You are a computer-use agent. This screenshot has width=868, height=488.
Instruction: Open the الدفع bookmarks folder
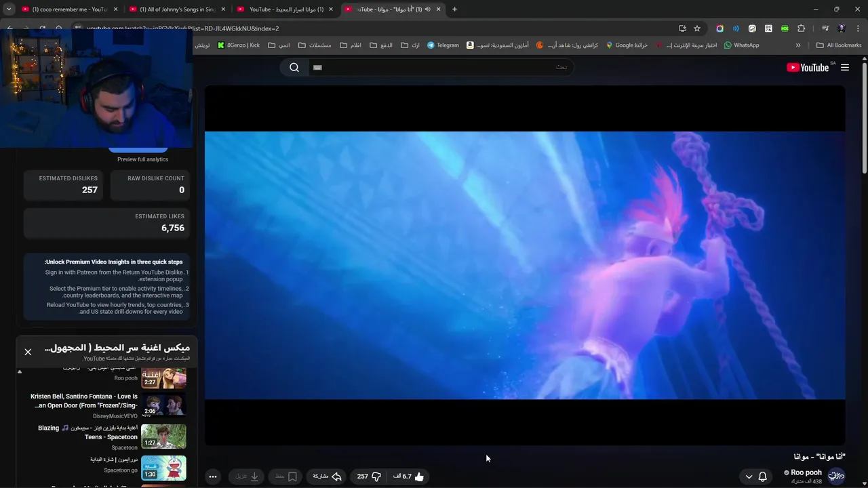381,45
